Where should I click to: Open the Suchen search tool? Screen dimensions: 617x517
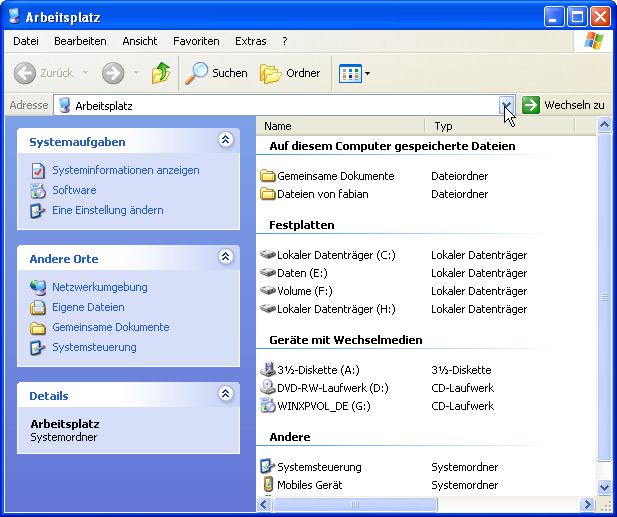point(216,73)
